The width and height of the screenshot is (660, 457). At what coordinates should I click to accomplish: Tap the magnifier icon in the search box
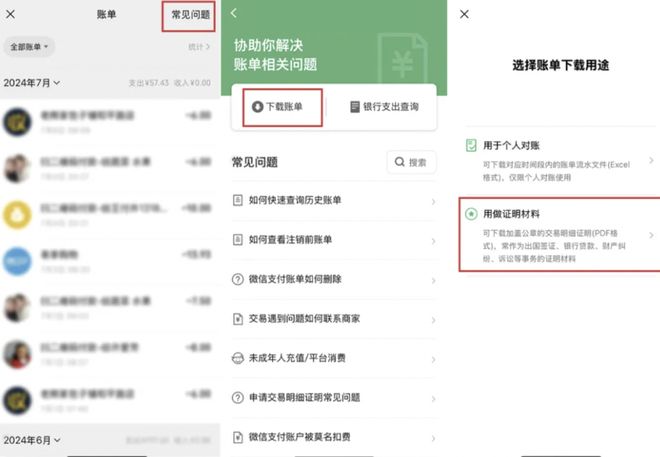point(399,162)
